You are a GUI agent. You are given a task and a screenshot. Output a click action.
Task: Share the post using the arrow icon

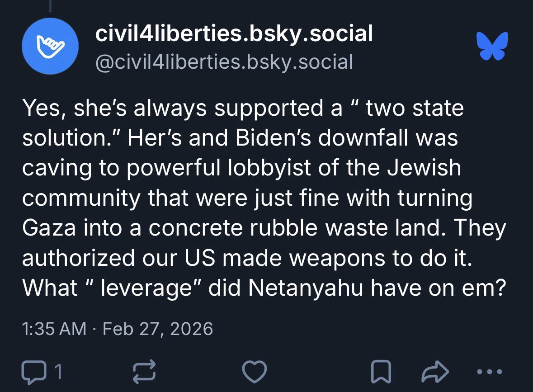[435, 372]
